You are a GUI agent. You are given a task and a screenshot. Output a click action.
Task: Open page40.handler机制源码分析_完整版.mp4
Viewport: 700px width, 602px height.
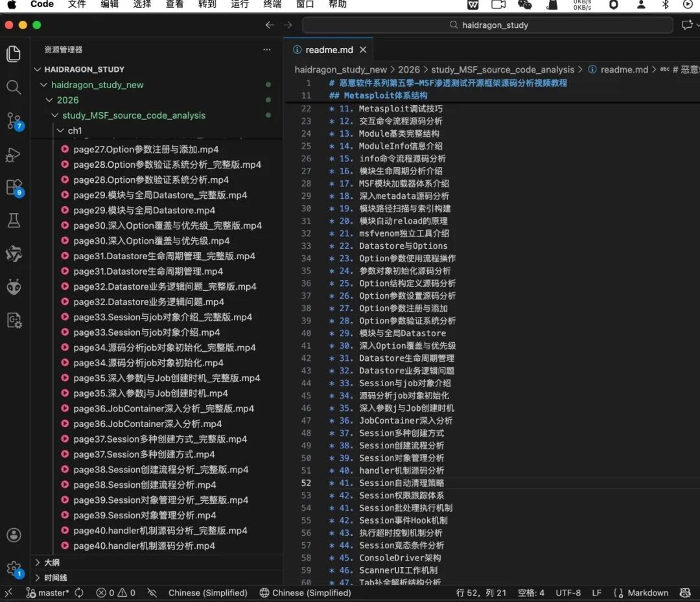[x=160, y=530]
